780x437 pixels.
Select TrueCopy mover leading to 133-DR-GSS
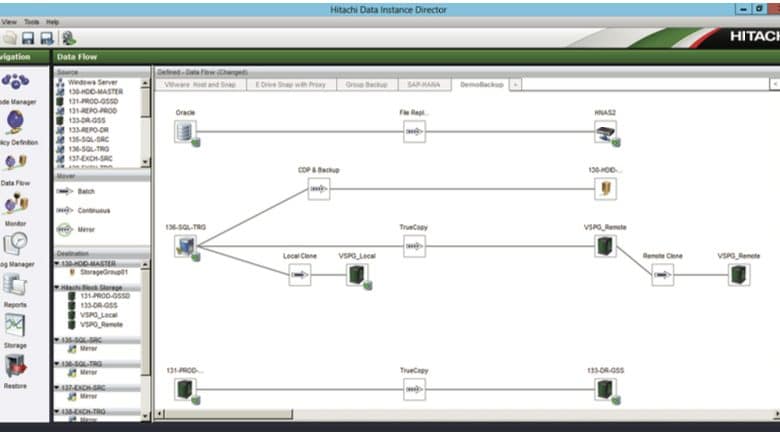(x=414, y=390)
